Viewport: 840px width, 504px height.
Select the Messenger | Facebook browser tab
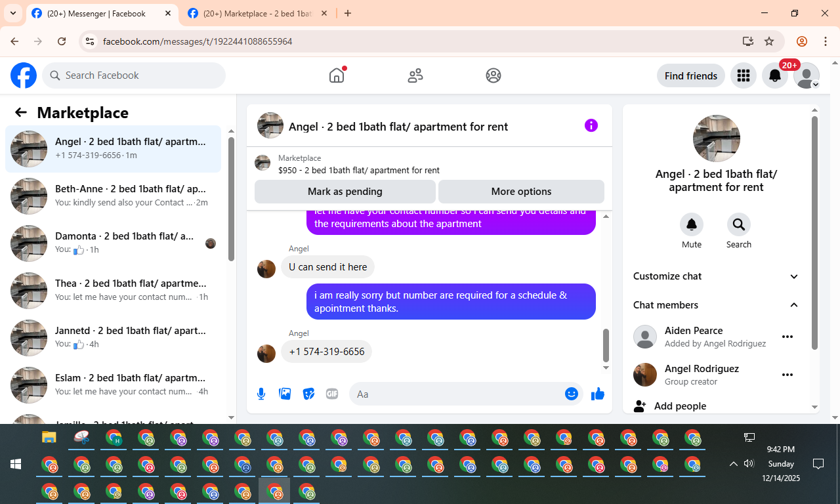click(x=102, y=13)
